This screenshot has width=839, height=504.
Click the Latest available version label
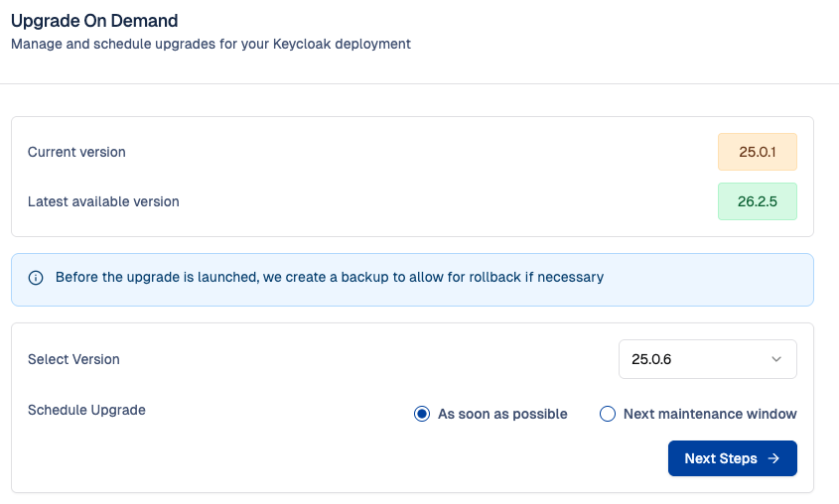103,201
